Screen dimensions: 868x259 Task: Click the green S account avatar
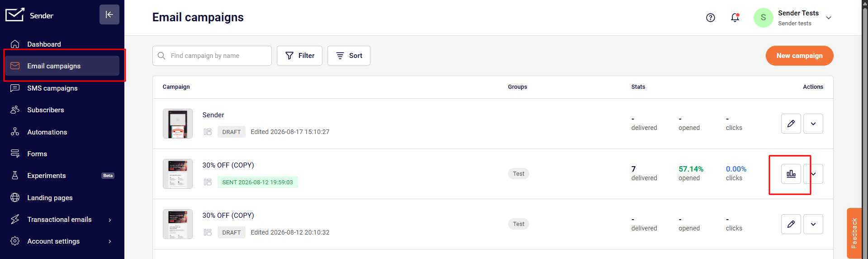[764, 18]
